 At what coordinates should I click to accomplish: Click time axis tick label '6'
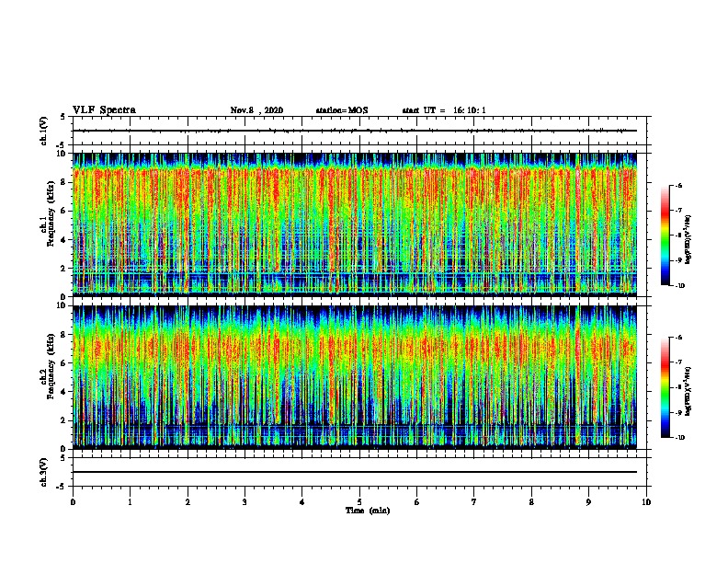pos(417,502)
